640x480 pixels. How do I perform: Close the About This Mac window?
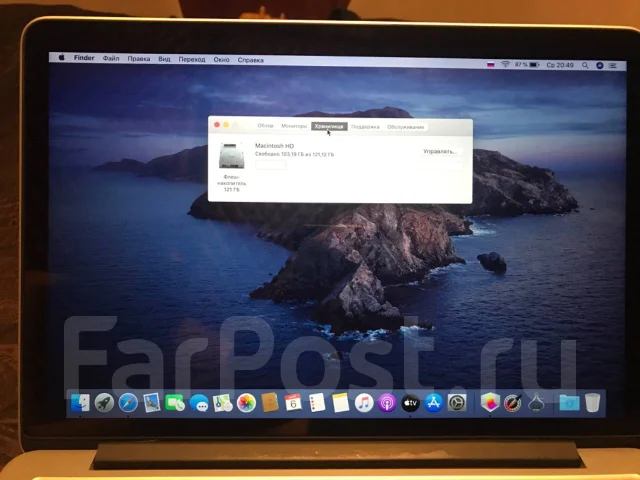pos(217,125)
